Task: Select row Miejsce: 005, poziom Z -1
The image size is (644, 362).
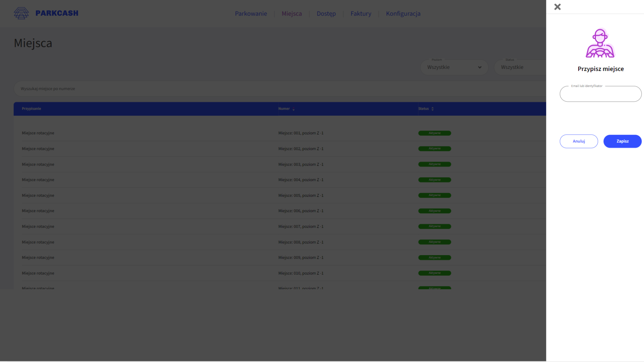Action: (301, 195)
